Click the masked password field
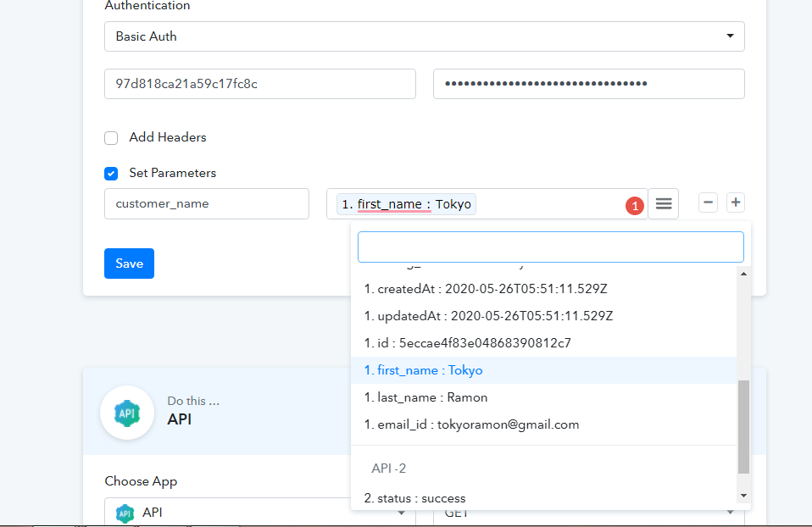This screenshot has width=812, height=527. point(589,84)
